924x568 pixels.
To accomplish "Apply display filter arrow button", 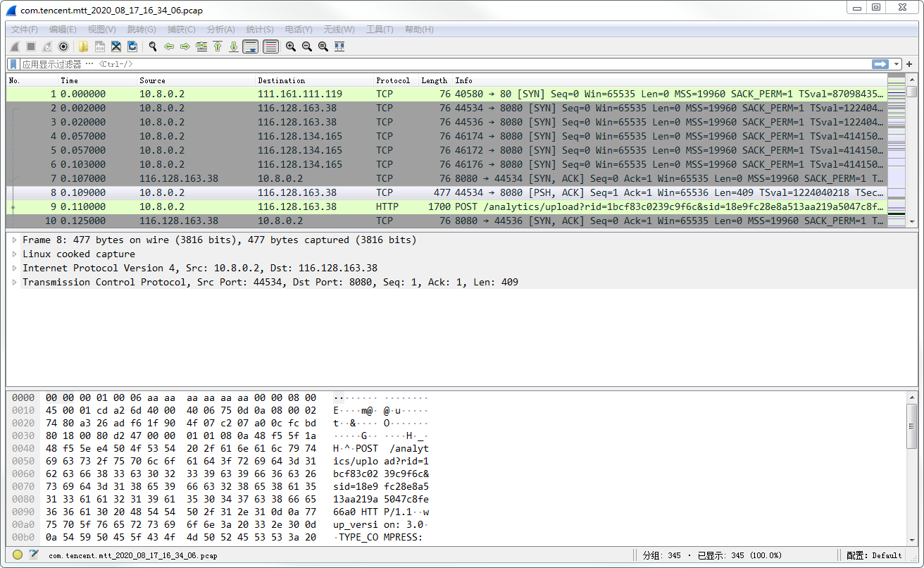I will 880,64.
